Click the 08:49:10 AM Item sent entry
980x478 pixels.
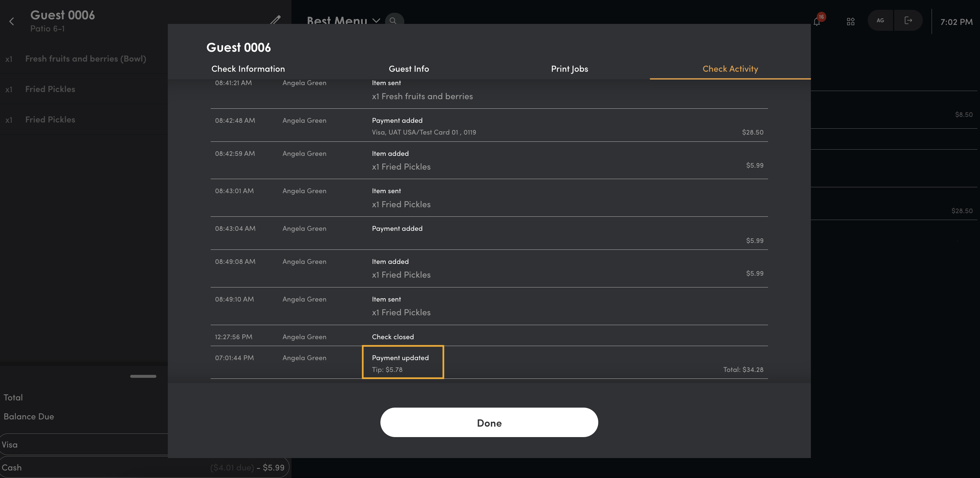[489, 306]
